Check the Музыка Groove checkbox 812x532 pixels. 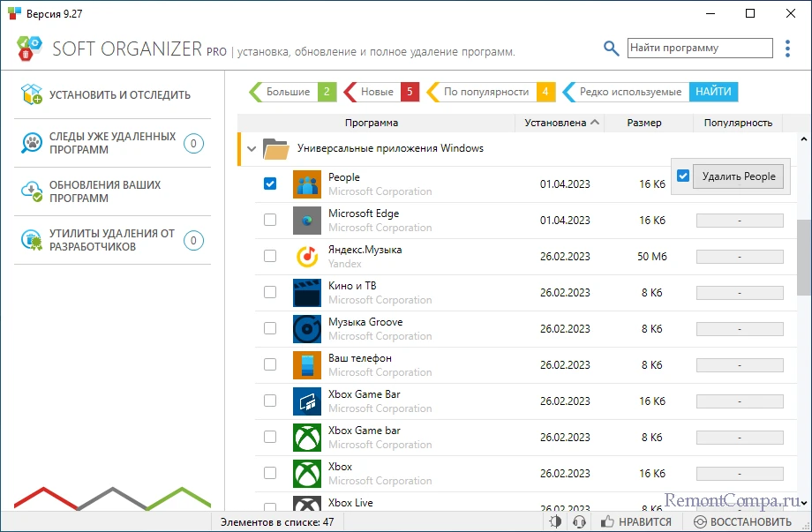tap(270, 328)
